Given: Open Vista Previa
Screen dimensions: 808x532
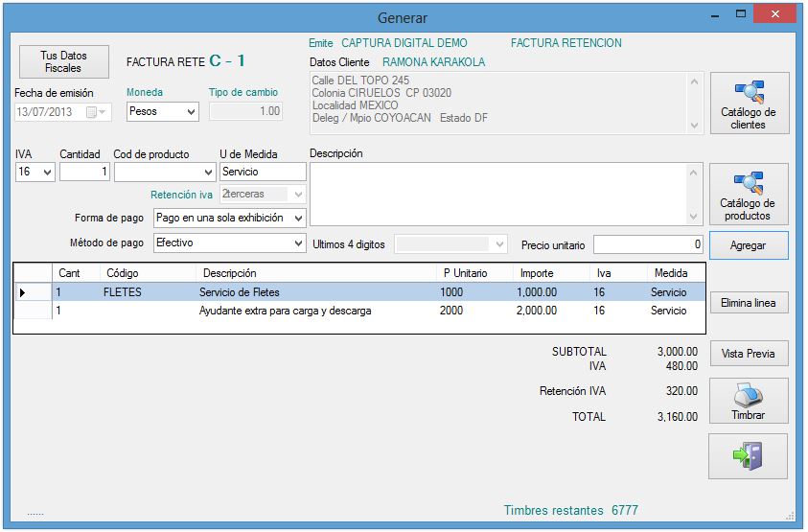Looking at the screenshot, I should coord(748,354).
